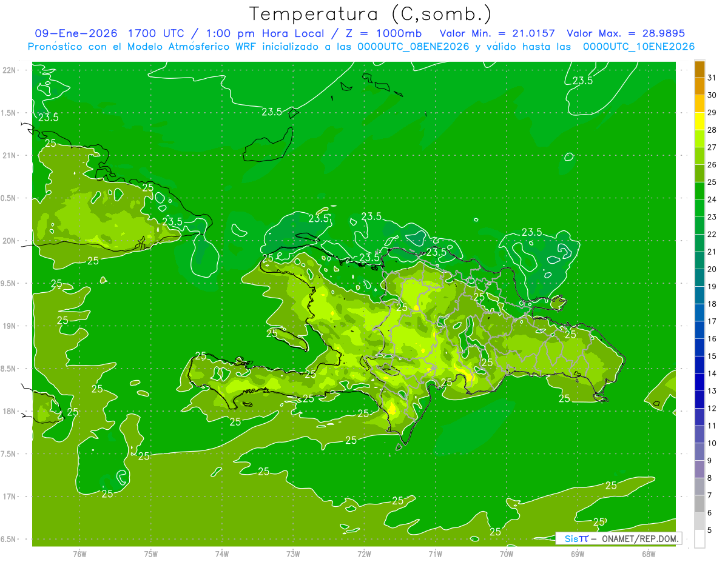Click the '75W' longitude axis label
The height and width of the screenshot is (562, 728).
click(x=151, y=554)
